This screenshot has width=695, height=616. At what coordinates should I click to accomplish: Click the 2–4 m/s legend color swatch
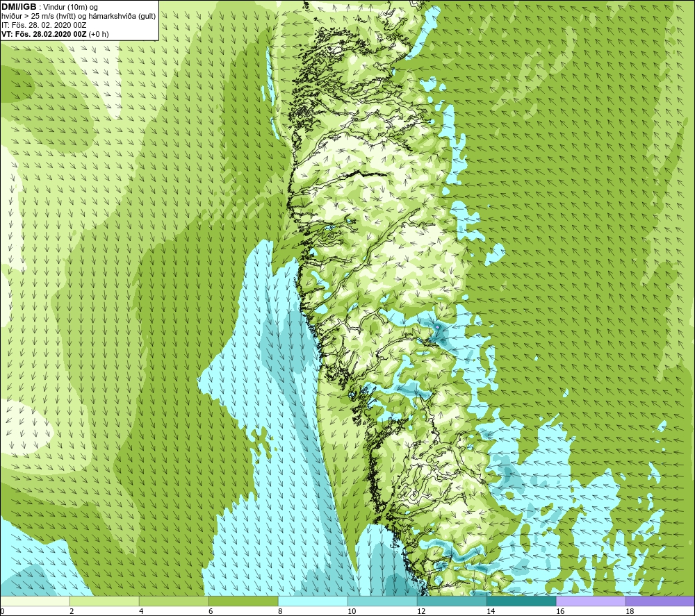[105, 601]
